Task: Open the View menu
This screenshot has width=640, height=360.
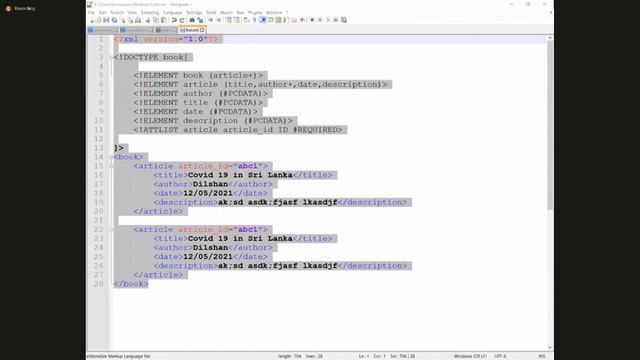Action: pos(132,13)
